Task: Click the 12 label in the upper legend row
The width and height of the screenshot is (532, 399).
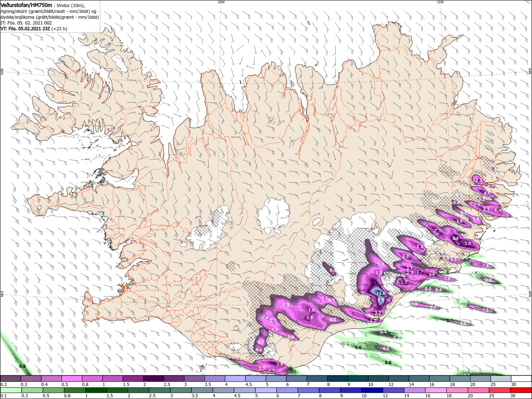Action: pyautogui.click(x=391, y=384)
